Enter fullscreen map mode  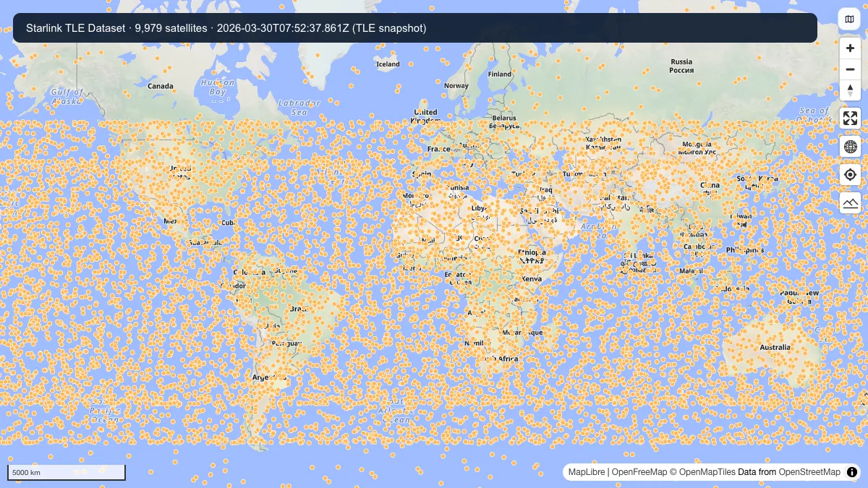click(850, 119)
